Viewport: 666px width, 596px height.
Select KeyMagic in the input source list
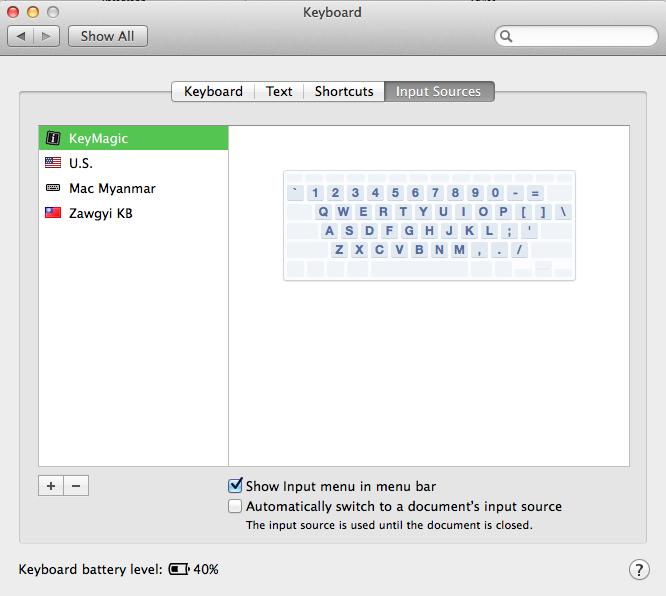[133, 138]
